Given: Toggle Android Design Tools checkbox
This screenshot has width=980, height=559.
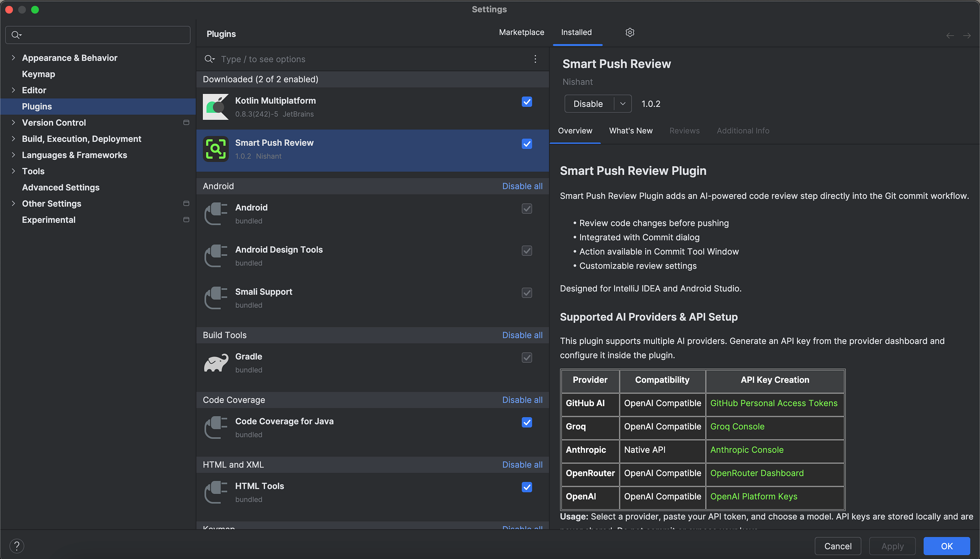Looking at the screenshot, I should (x=527, y=251).
